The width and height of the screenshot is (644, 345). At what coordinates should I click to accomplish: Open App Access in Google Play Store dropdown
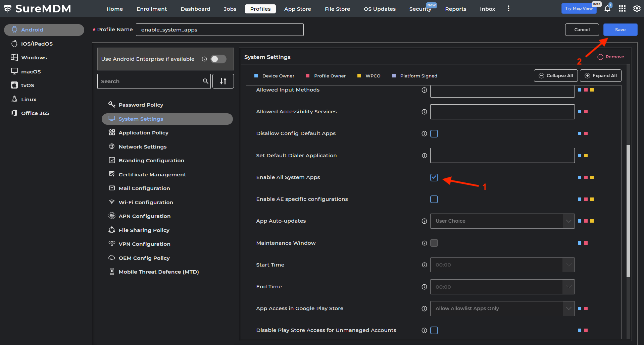pyautogui.click(x=502, y=308)
